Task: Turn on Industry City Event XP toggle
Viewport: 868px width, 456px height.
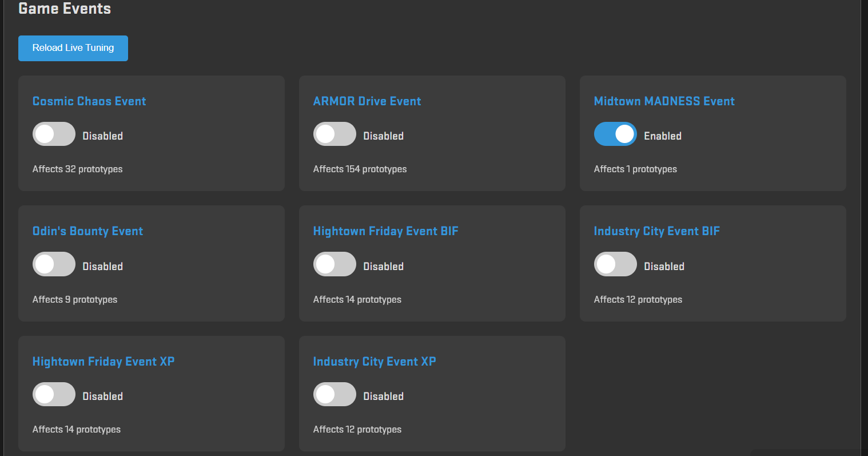Action: [335, 395]
